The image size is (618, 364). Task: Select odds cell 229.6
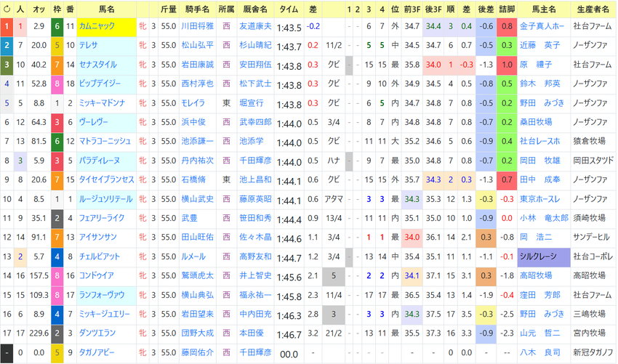pos(39,333)
